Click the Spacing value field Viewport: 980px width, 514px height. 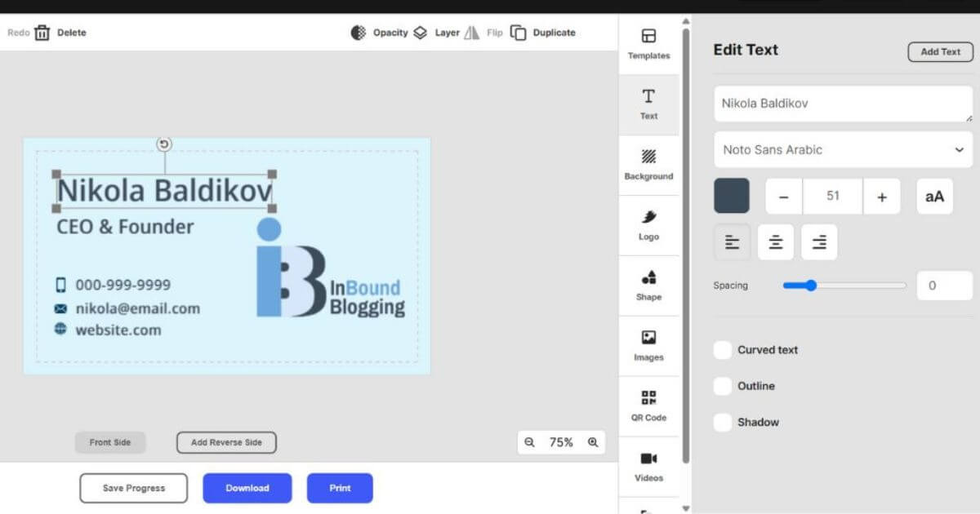(945, 286)
